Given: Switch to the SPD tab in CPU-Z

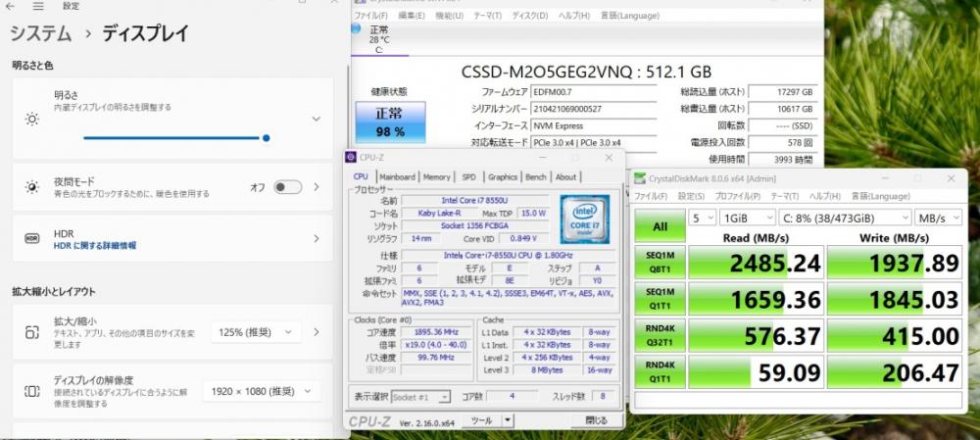Looking at the screenshot, I should pyautogui.click(x=468, y=176).
